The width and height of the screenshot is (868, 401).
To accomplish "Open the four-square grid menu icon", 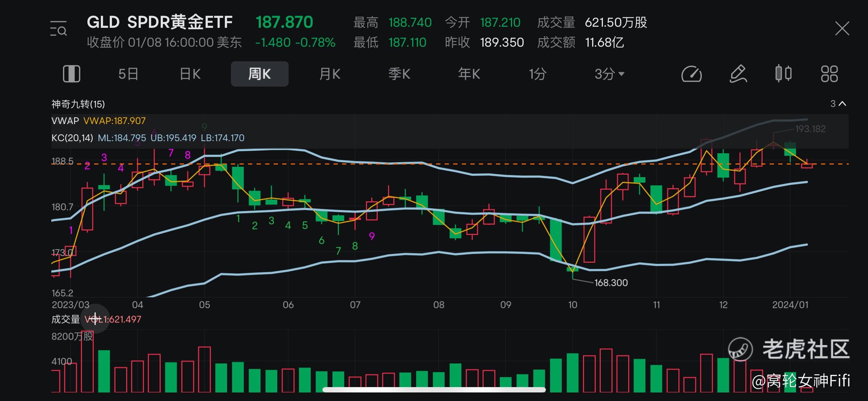I will [830, 74].
